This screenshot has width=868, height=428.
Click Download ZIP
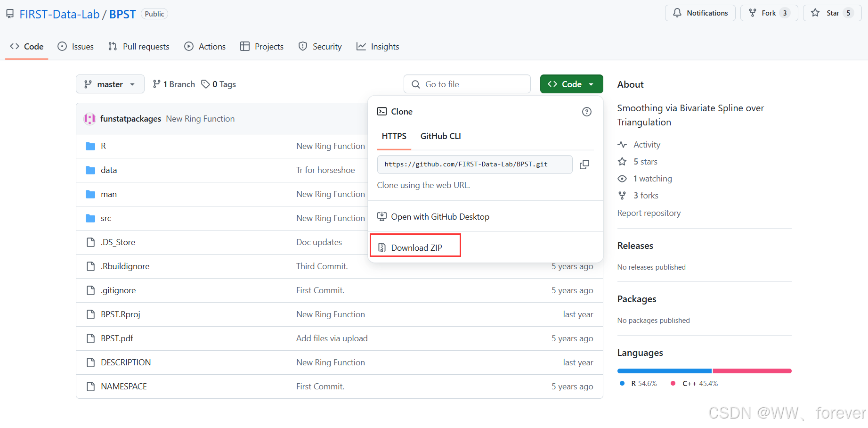pos(415,247)
